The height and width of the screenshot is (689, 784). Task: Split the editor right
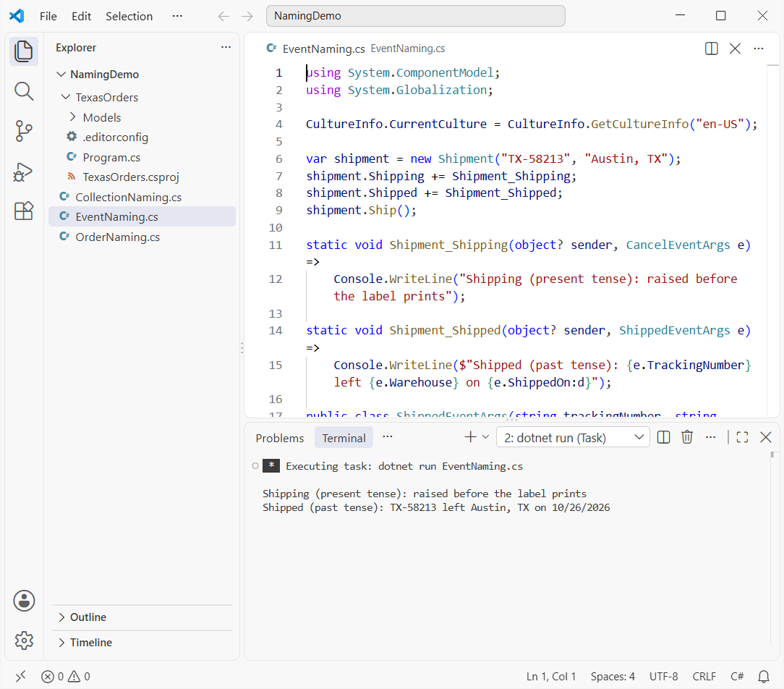point(712,48)
